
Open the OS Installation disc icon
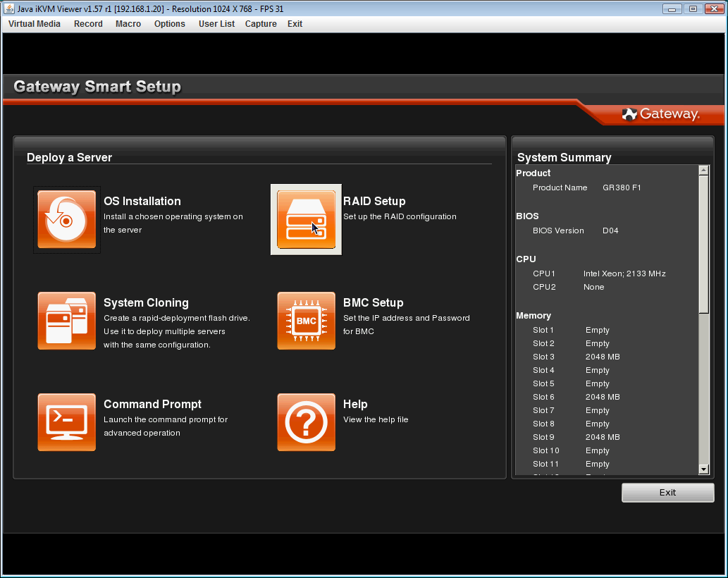(x=67, y=219)
